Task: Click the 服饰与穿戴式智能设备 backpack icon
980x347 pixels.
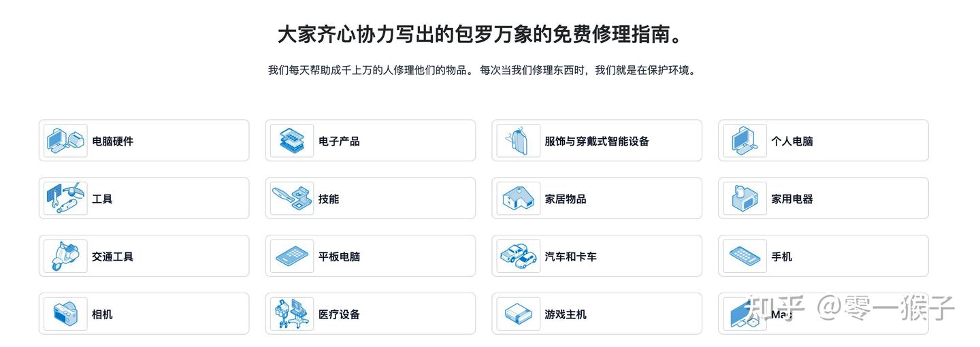Action: (x=519, y=141)
